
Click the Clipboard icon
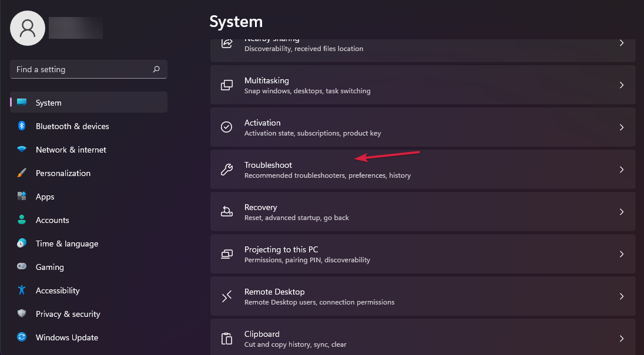tap(227, 338)
